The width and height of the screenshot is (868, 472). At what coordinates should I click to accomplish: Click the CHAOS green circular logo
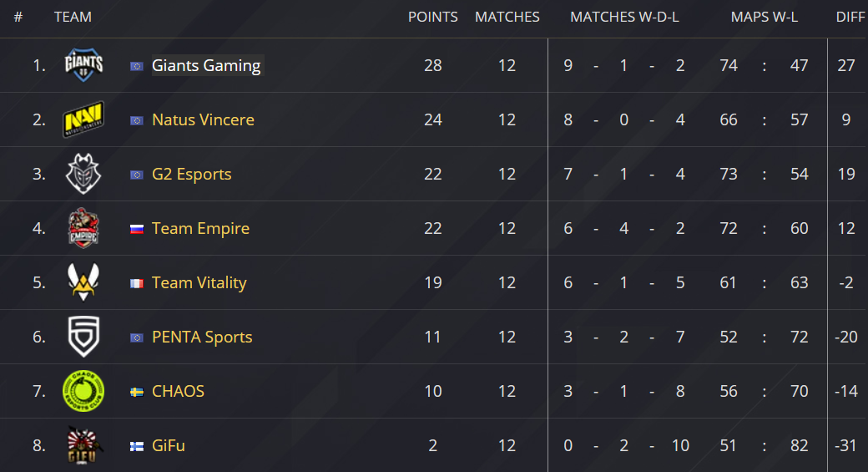tap(83, 391)
